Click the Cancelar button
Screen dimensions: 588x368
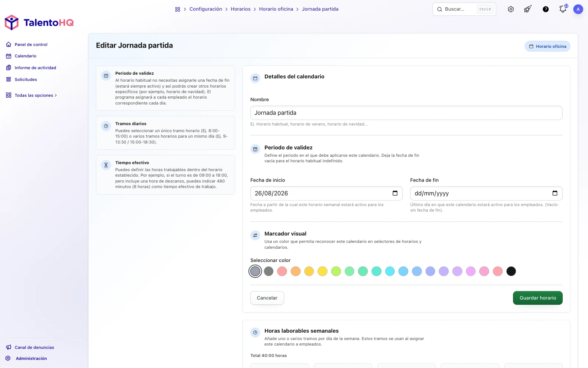pos(267,298)
